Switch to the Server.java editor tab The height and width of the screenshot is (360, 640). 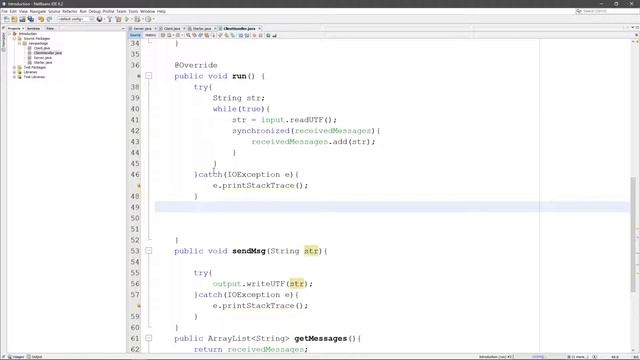pyautogui.click(x=142, y=29)
